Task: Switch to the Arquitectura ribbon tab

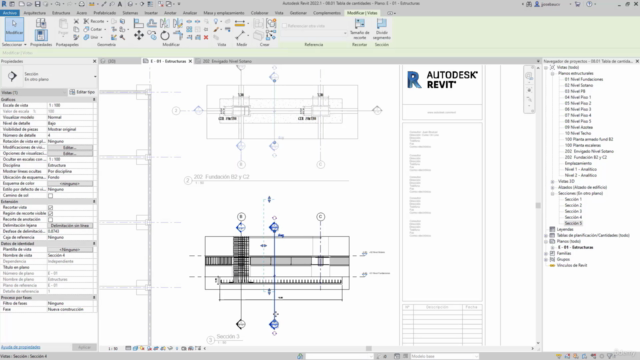Action: point(35,13)
